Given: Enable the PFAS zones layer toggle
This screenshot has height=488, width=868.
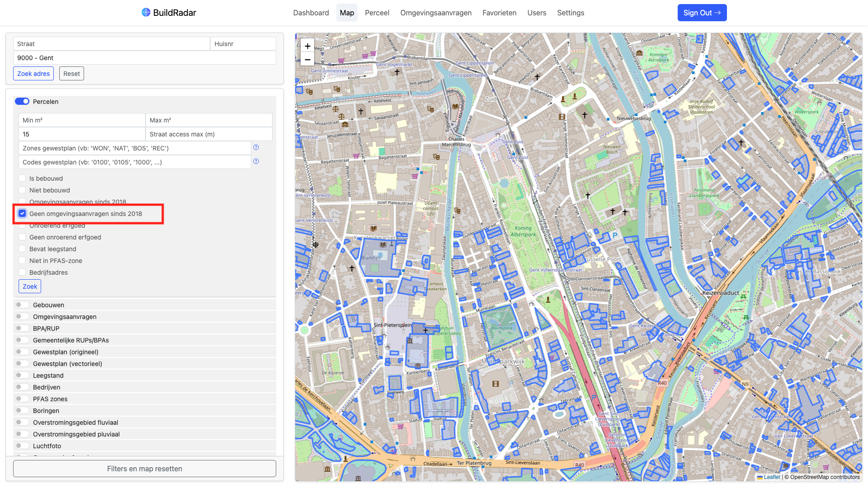Looking at the screenshot, I should coord(22,399).
